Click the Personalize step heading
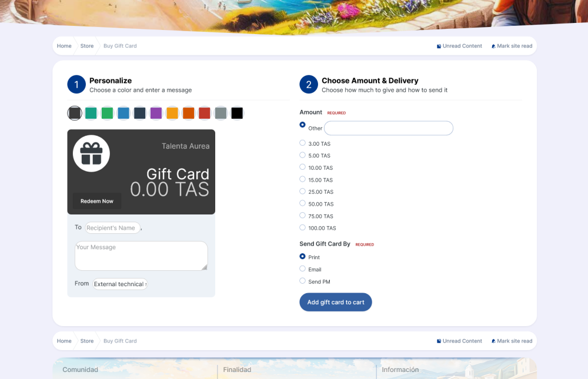 pos(111,81)
